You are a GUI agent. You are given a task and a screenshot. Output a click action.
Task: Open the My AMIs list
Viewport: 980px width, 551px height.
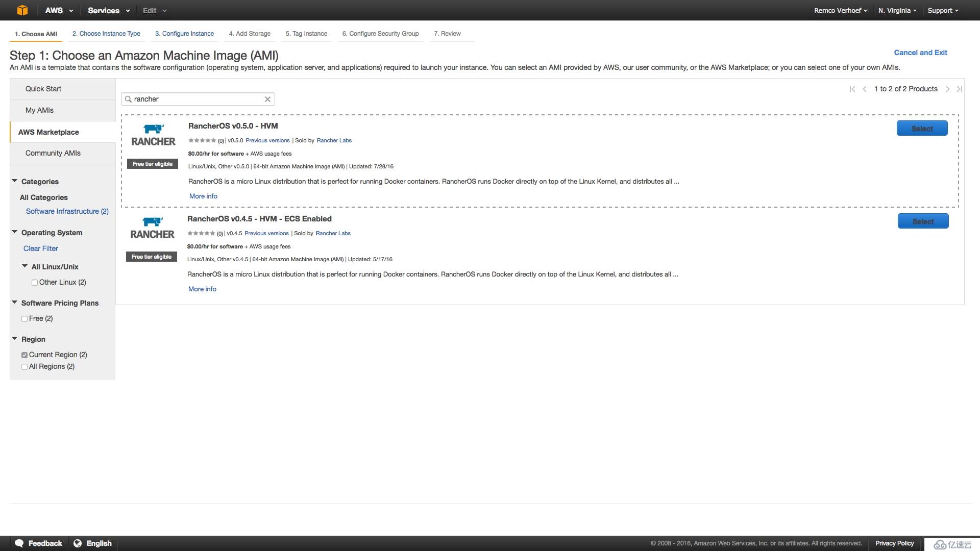point(62,110)
